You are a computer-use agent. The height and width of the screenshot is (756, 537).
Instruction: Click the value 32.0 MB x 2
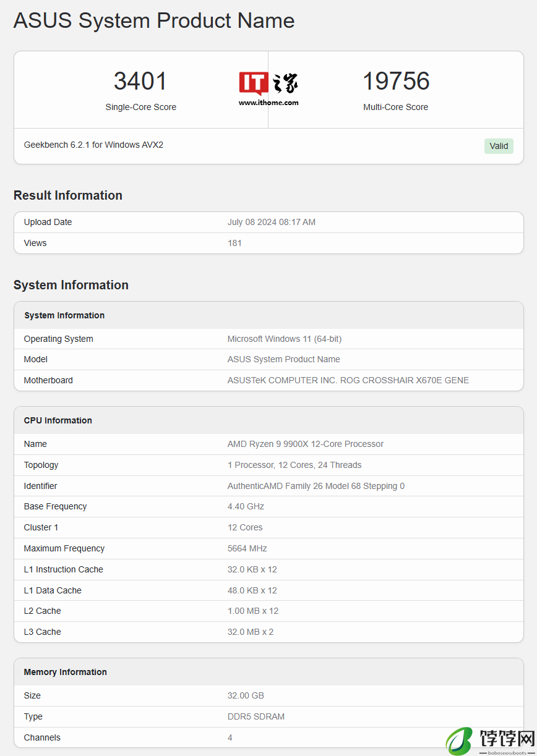(x=251, y=632)
